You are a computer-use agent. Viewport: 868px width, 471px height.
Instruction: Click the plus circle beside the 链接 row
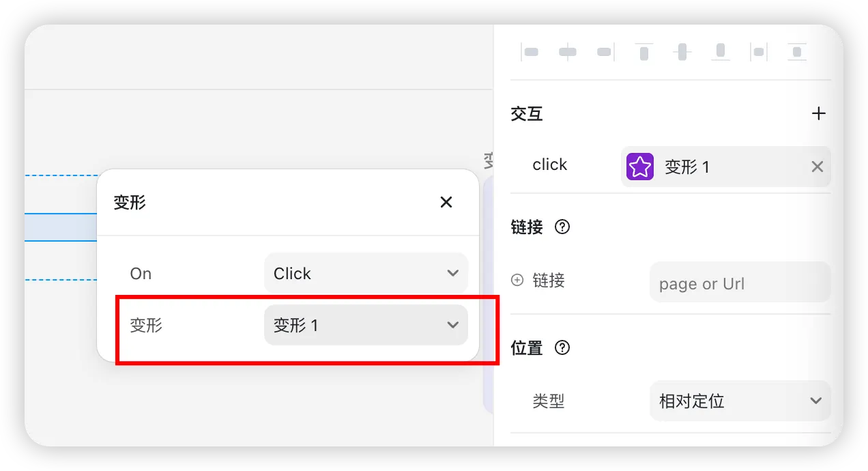click(517, 280)
